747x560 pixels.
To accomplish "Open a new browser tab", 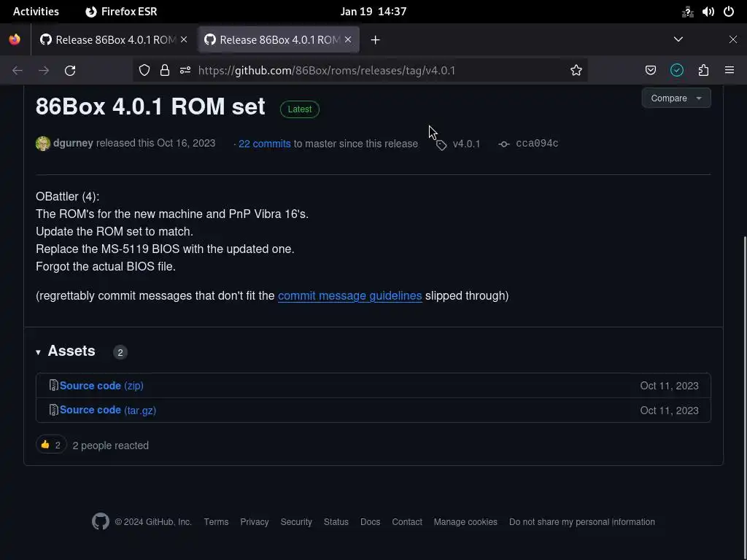I will pos(376,40).
